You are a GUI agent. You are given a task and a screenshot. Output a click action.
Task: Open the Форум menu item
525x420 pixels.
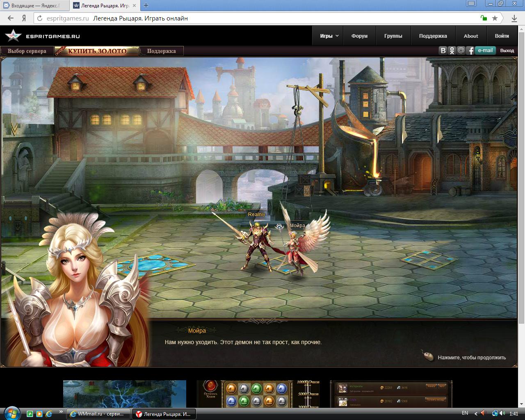tap(359, 36)
